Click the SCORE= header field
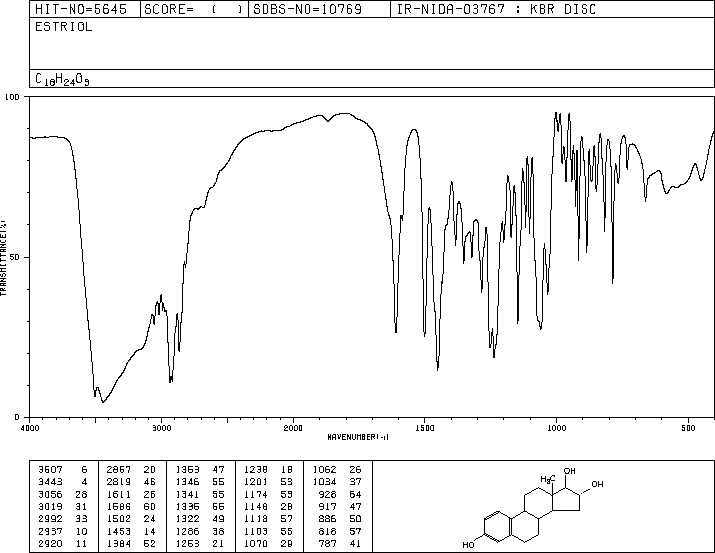This screenshot has width=715, height=553. coord(194,9)
